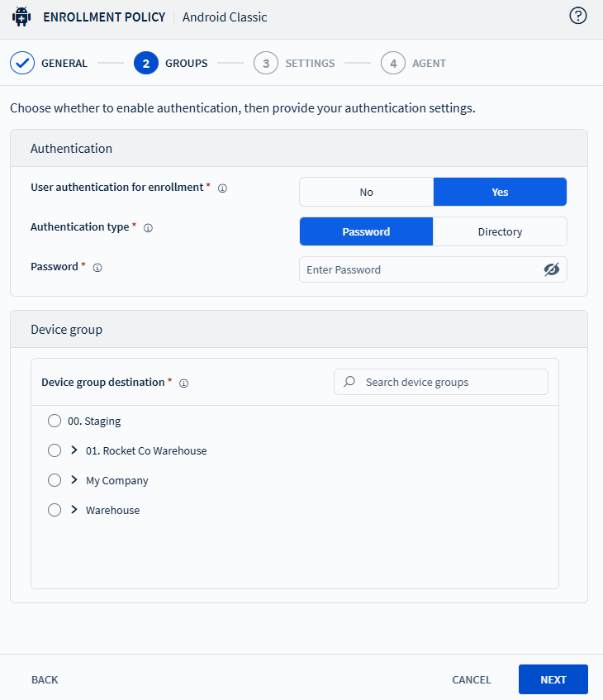Expand the 01. Rocket Co Warehouse group
The height and width of the screenshot is (700, 603).
click(x=74, y=450)
